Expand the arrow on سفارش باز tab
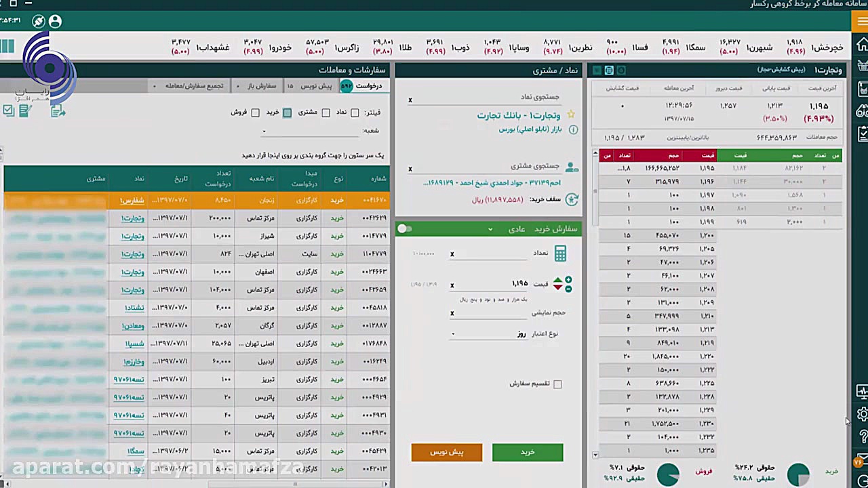This screenshot has height=488, width=868. 237,86
